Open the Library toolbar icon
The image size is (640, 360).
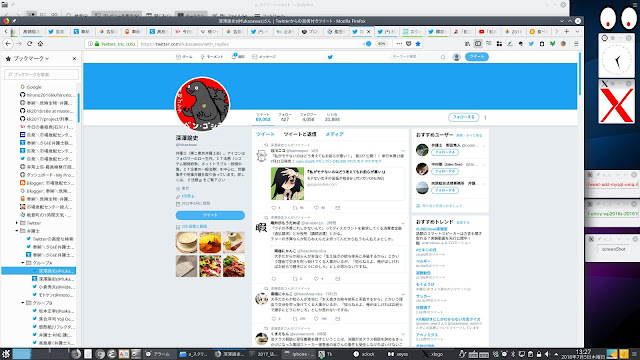pyautogui.click(x=467, y=44)
